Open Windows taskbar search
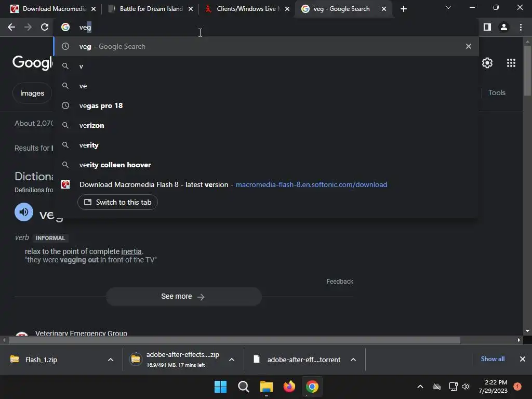 (243, 387)
